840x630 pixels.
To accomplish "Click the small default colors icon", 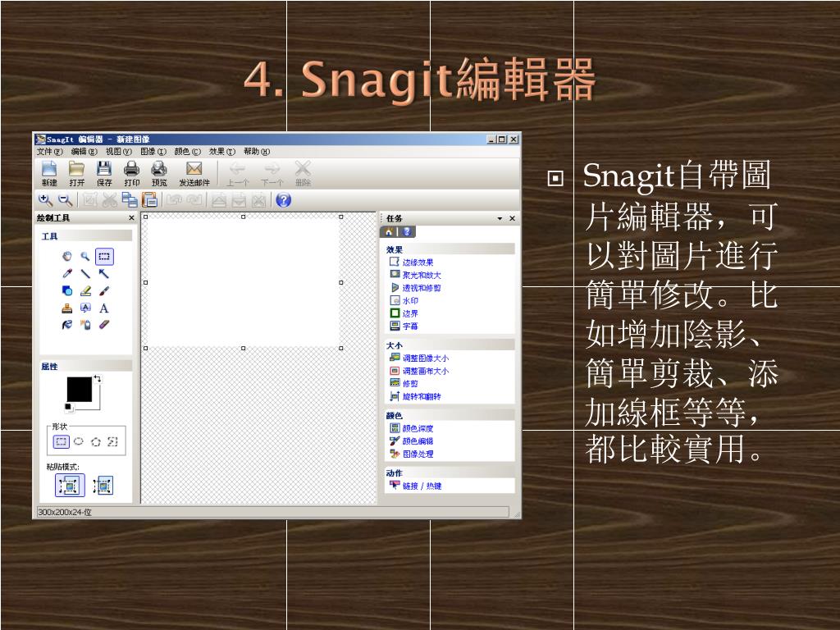I will pos(69,408).
